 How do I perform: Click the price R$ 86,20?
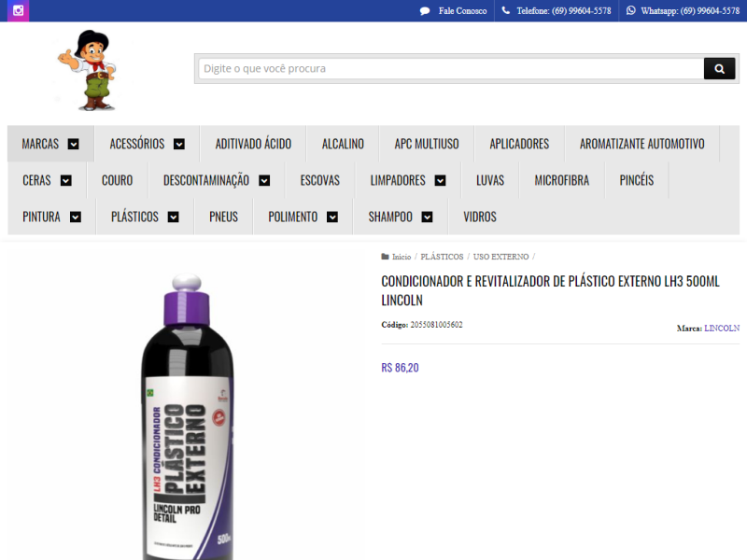pos(401,368)
